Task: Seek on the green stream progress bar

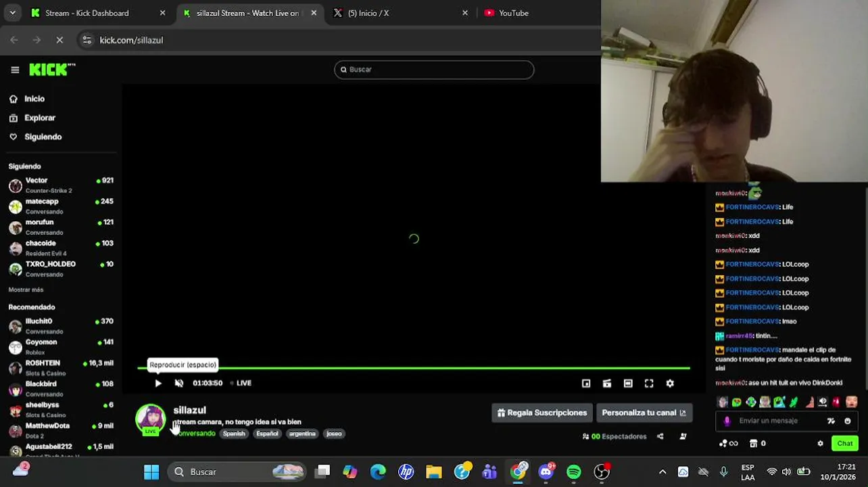Action: pos(414,369)
